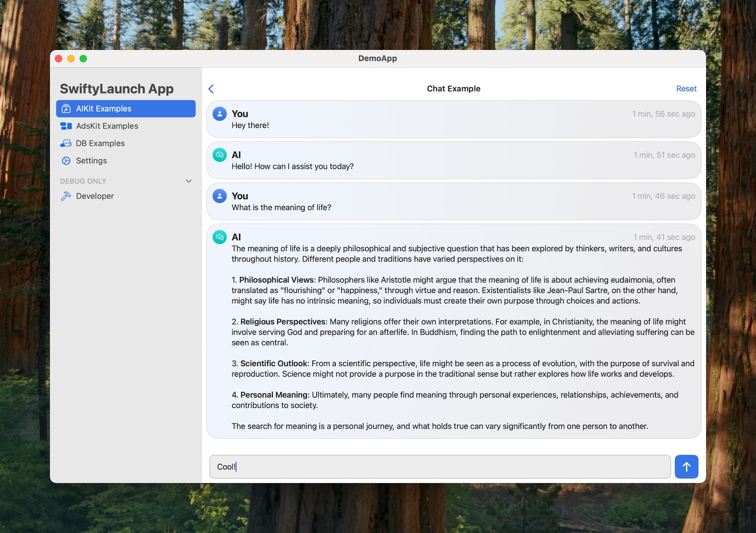Reset the chat conversation
The height and width of the screenshot is (533, 756).
[686, 89]
